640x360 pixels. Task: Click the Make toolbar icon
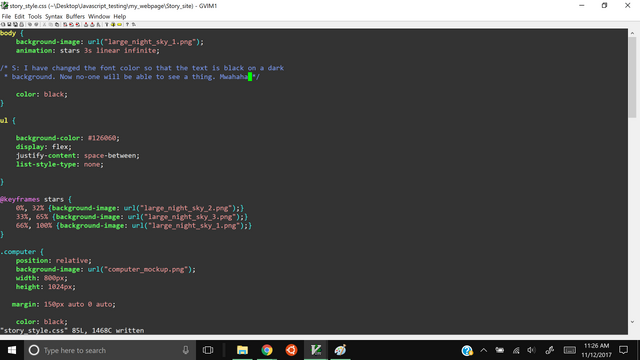coord(107,24)
